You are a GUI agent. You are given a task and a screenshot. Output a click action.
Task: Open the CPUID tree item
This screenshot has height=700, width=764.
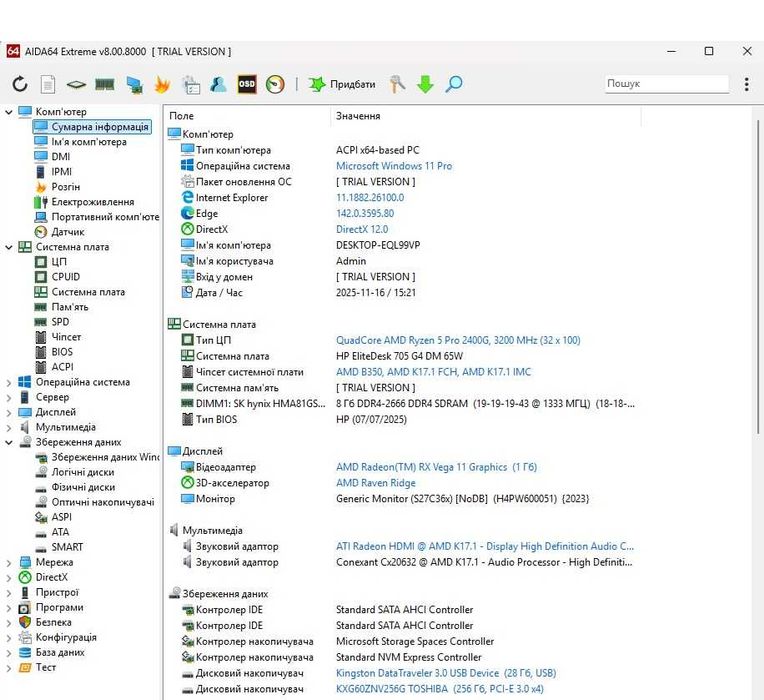(x=57, y=277)
